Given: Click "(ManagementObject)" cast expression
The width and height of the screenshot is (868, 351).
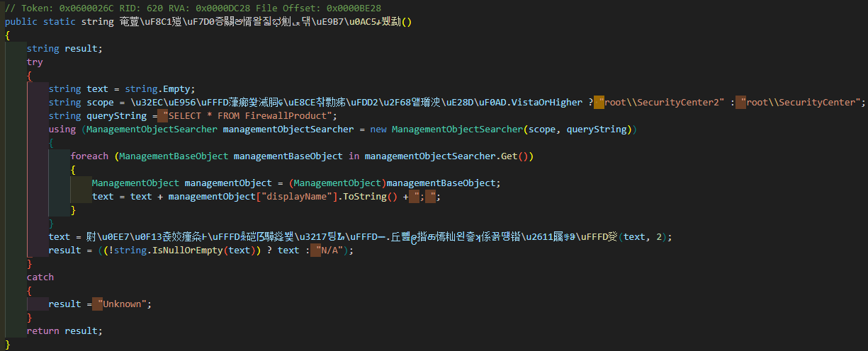Looking at the screenshot, I should point(337,183).
